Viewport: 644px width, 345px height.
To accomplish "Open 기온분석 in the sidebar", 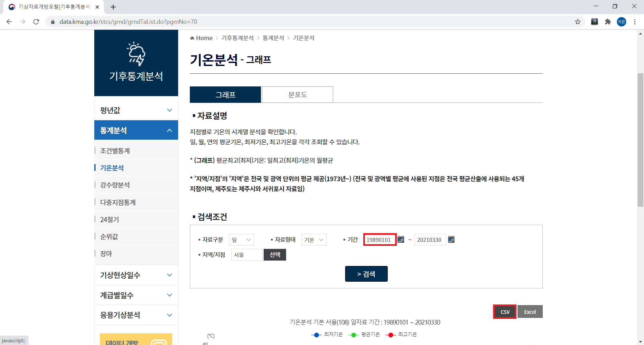I will (112, 168).
